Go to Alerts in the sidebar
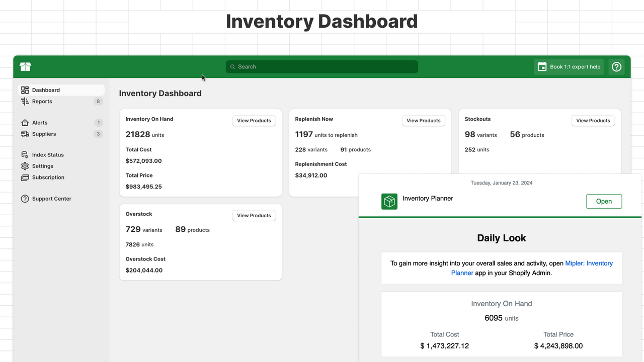The width and height of the screenshot is (644, 362). point(61,123)
